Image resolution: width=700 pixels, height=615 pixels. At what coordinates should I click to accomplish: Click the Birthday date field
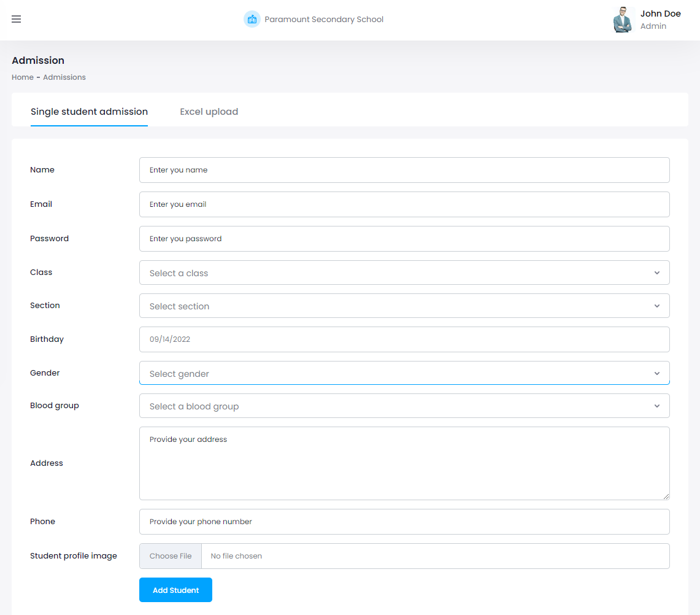coord(404,339)
